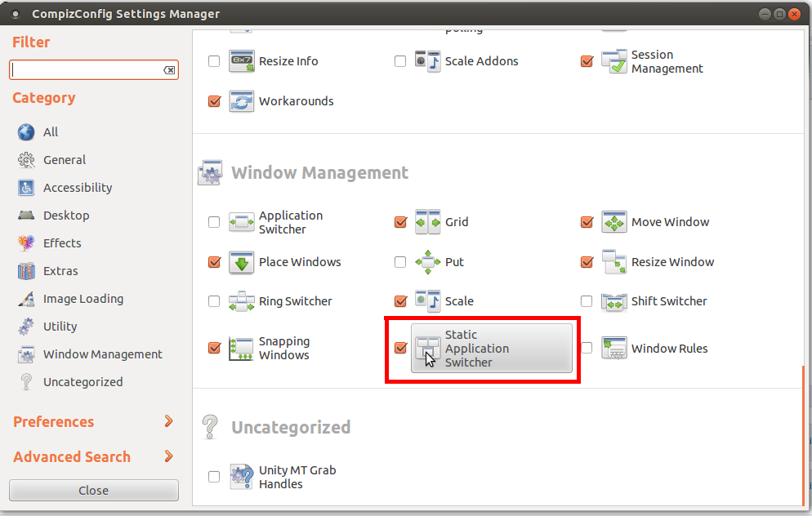This screenshot has width=812, height=516.
Task: Expand the Advanced Search section arrow
Action: point(168,456)
